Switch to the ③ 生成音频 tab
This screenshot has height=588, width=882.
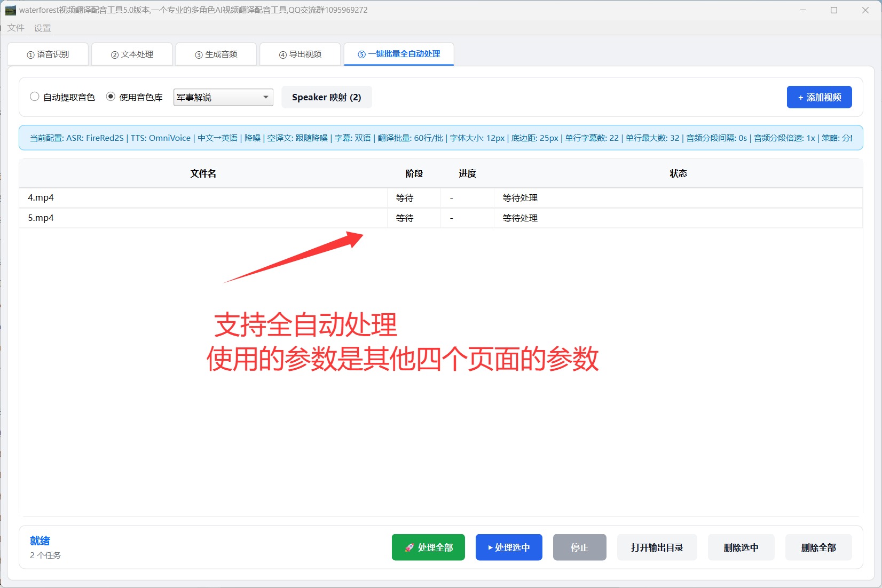click(216, 54)
